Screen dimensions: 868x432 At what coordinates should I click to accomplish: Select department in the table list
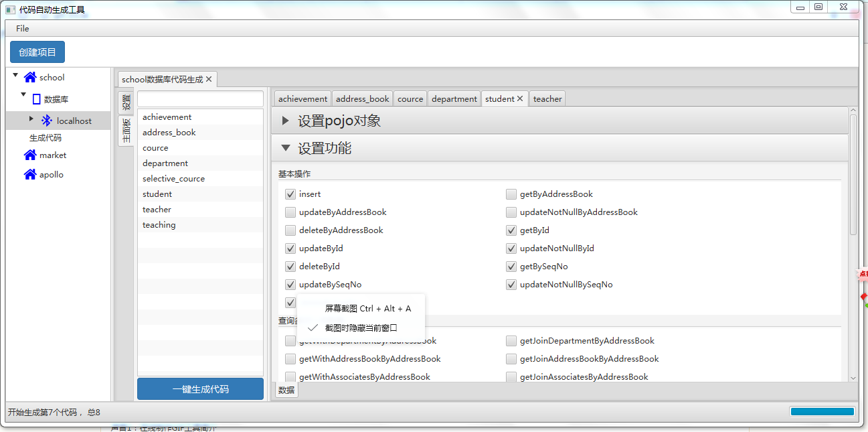200,163
